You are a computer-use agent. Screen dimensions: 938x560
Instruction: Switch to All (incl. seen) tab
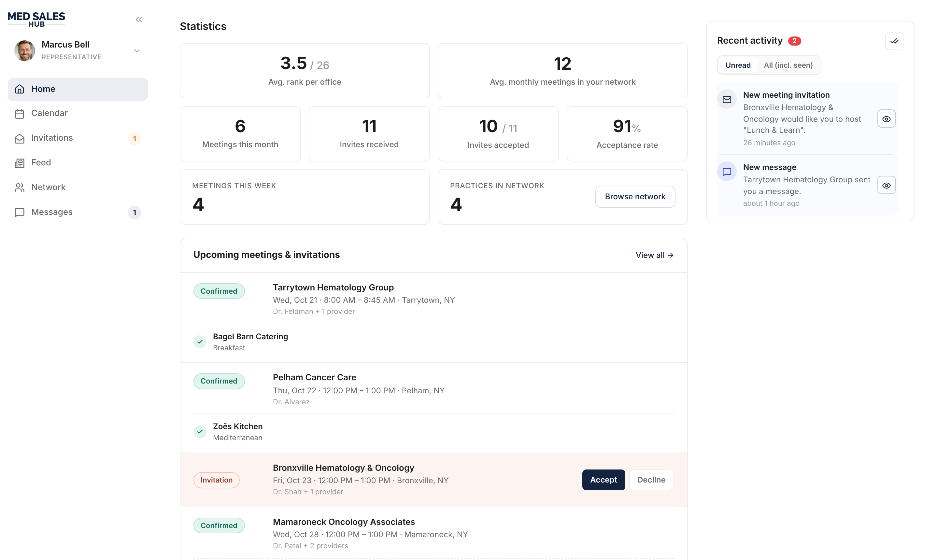coord(788,65)
